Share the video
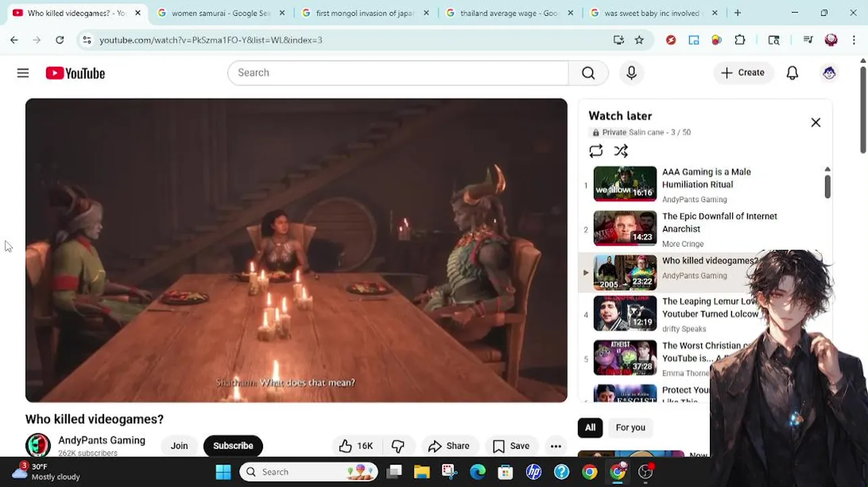 click(x=449, y=446)
